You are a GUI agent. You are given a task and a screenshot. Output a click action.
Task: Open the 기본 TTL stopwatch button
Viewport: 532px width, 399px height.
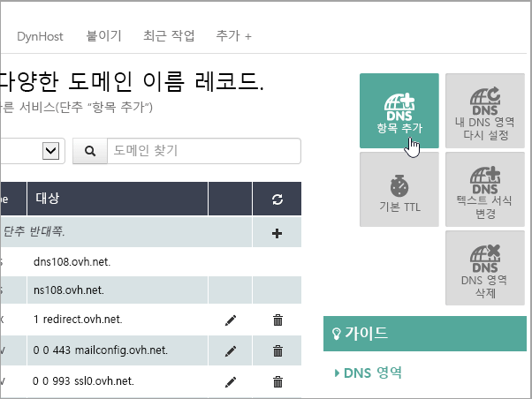[399, 190]
